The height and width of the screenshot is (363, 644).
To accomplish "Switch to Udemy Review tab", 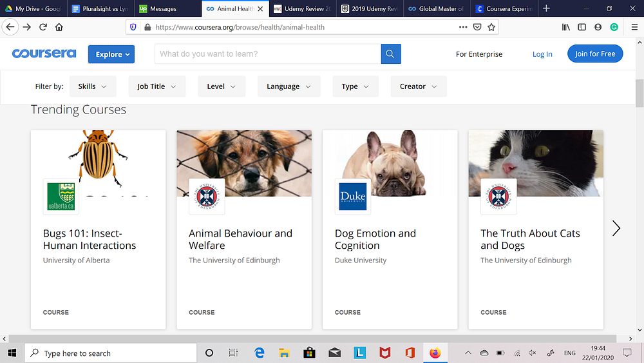I will (302, 8).
